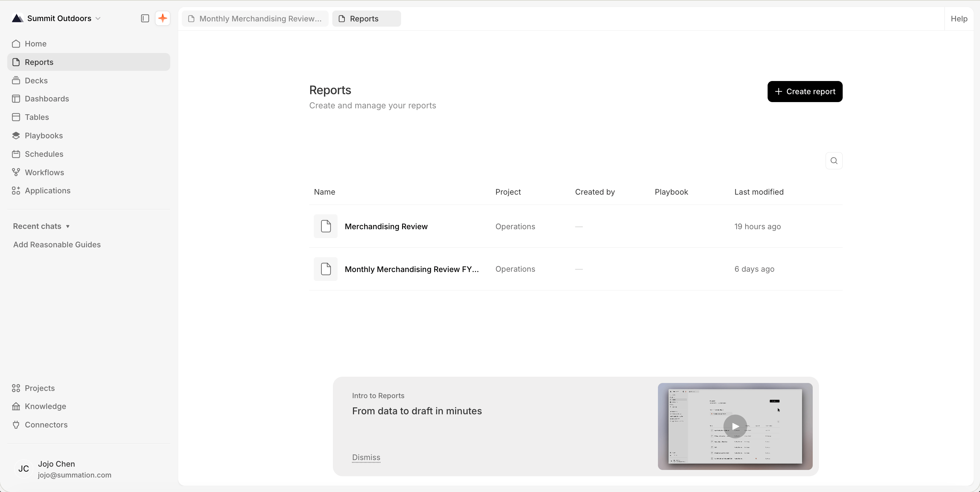
Task: Click the 19 hours ago cell
Action: point(757,226)
